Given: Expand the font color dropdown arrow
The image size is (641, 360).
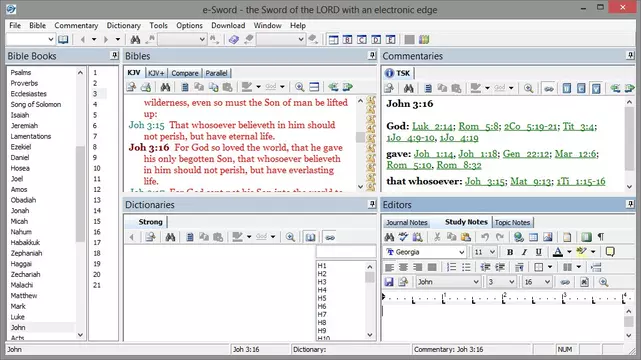Looking at the screenshot, I should [x=569, y=252].
